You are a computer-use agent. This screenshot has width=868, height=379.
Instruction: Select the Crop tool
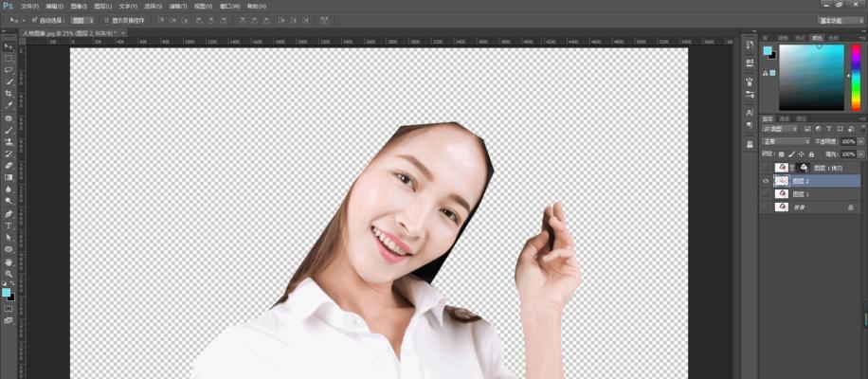coord(9,94)
